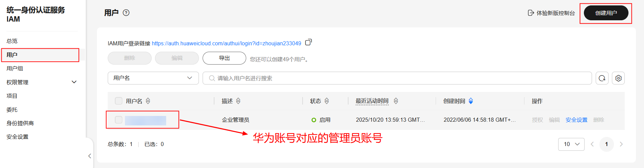Check the box for the administrator user row
644x168 pixels.
[x=119, y=120]
